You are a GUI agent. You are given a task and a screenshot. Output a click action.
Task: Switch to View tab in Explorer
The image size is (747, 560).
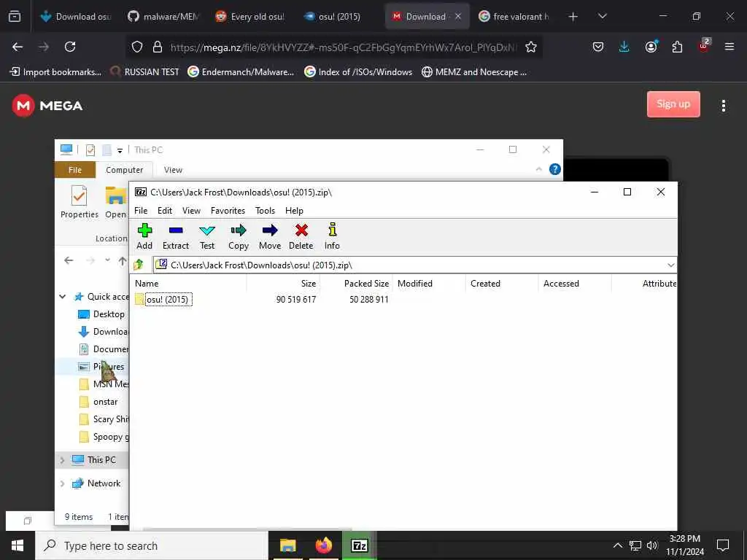[173, 170]
